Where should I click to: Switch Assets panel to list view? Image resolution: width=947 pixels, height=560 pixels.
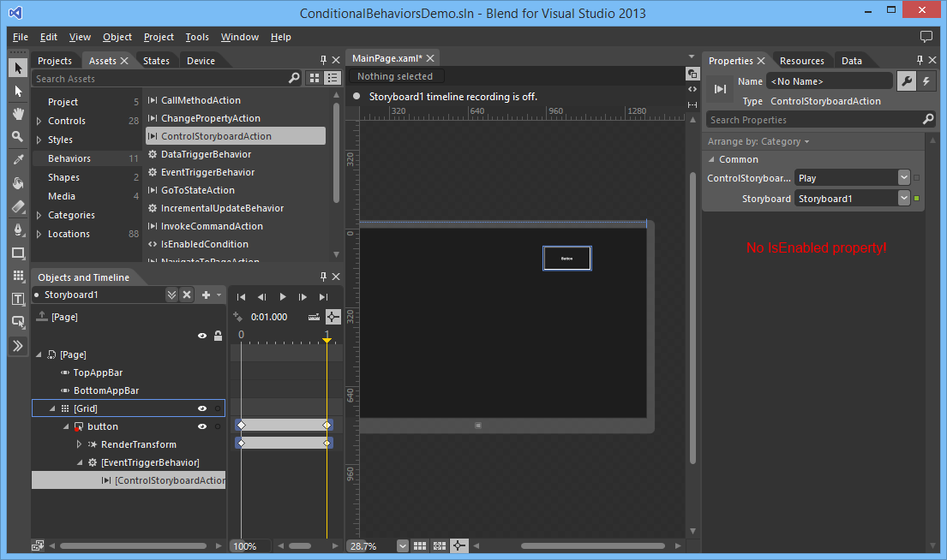coord(333,78)
